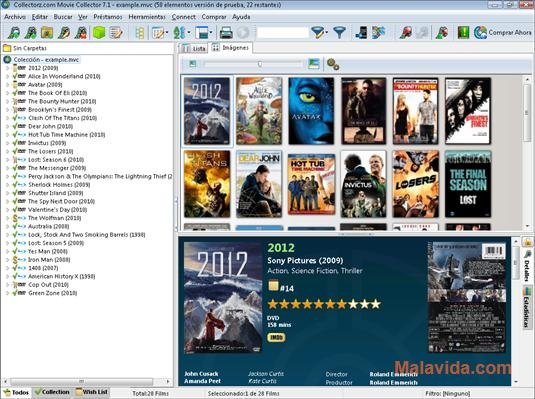Click the notepad with pencil toolbar icon
The image size is (535, 399).
pyautogui.click(x=116, y=33)
